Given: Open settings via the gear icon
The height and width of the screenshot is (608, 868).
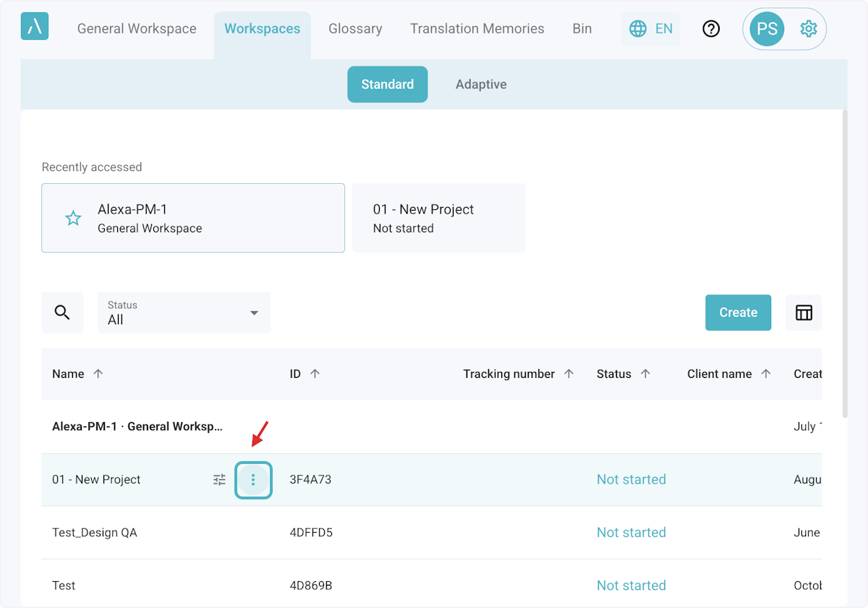Looking at the screenshot, I should coord(808,29).
